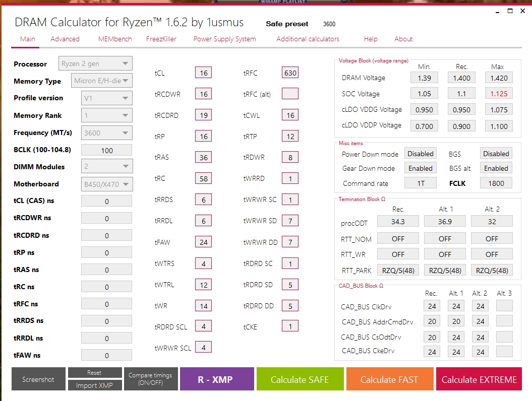Click the BCLK (100-104.8) input field
Screen dimensions: 532x401
tap(106, 150)
